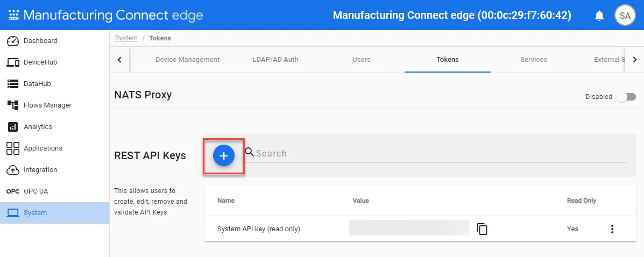Enable the NATS Proxy toggle

pyautogui.click(x=627, y=97)
